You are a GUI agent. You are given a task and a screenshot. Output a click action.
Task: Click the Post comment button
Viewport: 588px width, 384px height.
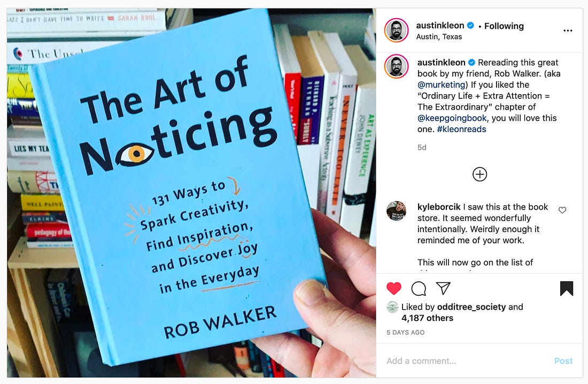pos(563,360)
